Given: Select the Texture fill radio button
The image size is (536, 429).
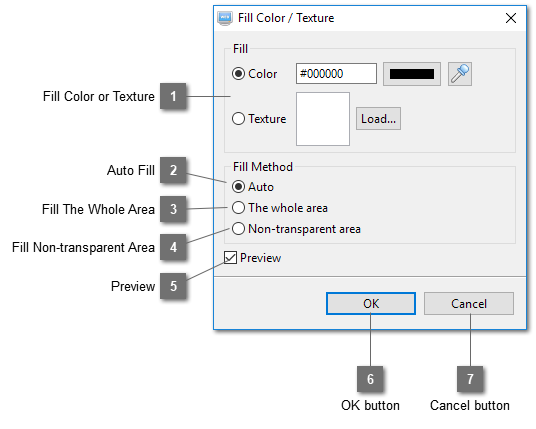Looking at the screenshot, I should pos(238,119).
